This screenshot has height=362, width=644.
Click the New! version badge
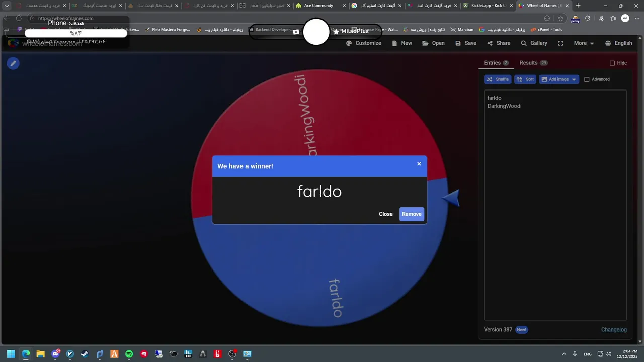tap(522, 330)
